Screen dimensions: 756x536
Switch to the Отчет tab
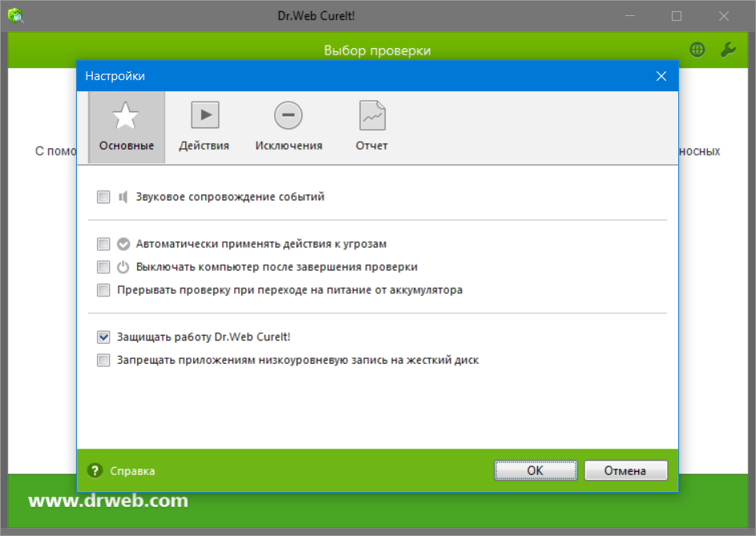pos(372,127)
